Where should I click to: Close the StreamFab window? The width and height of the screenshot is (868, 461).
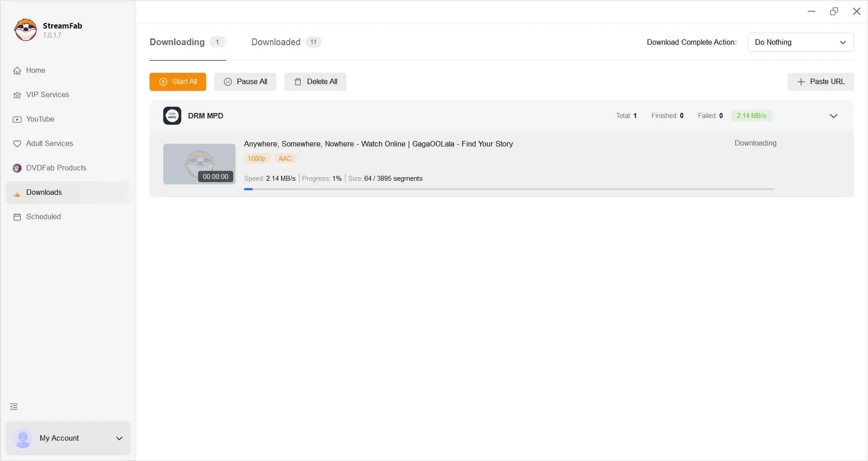tap(857, 11)
